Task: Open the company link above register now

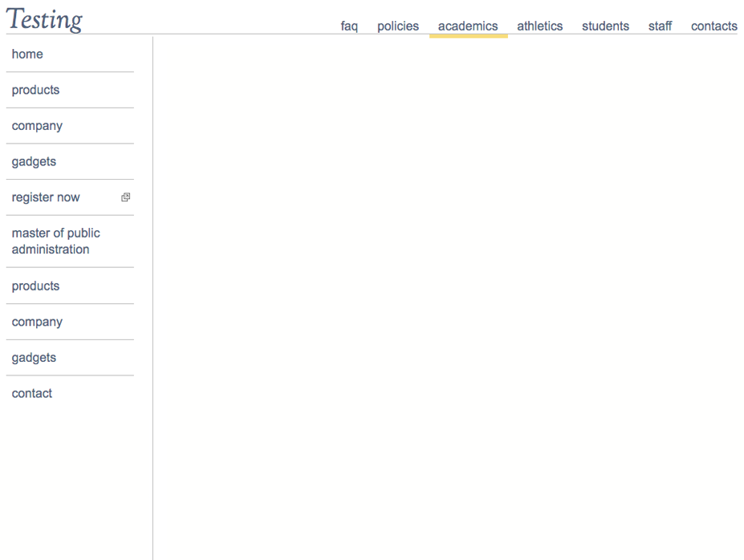Action: pos(37,126)
